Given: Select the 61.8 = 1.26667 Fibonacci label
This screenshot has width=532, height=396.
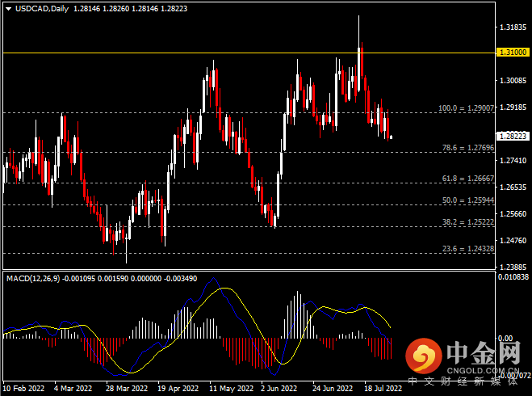Looking at the screenshot, I should click(468, 179).
